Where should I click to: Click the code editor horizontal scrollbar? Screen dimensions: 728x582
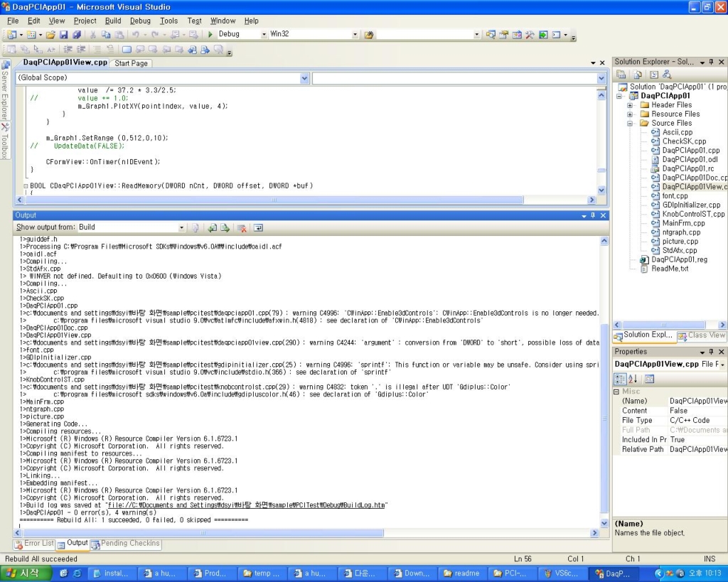(274, 200)
